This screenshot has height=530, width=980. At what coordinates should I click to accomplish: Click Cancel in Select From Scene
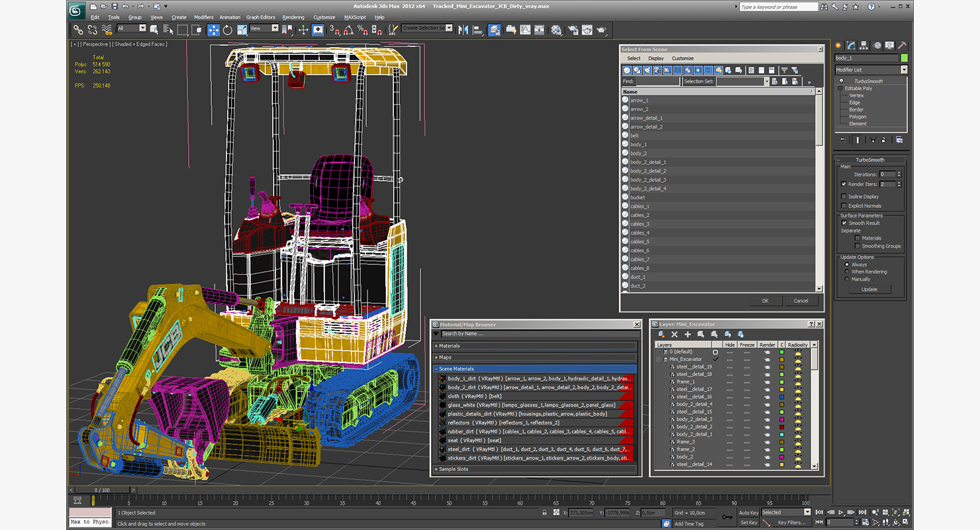[x=801, y=301]
